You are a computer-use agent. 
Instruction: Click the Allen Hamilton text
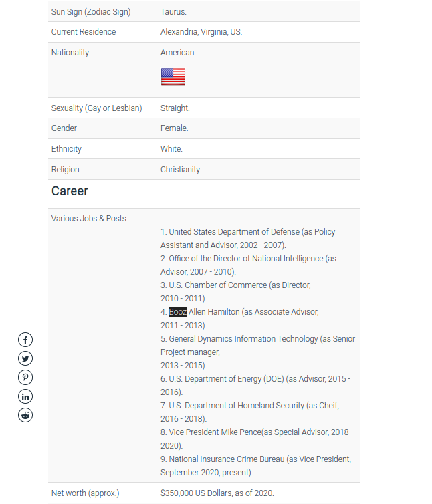tap(214, 311)
